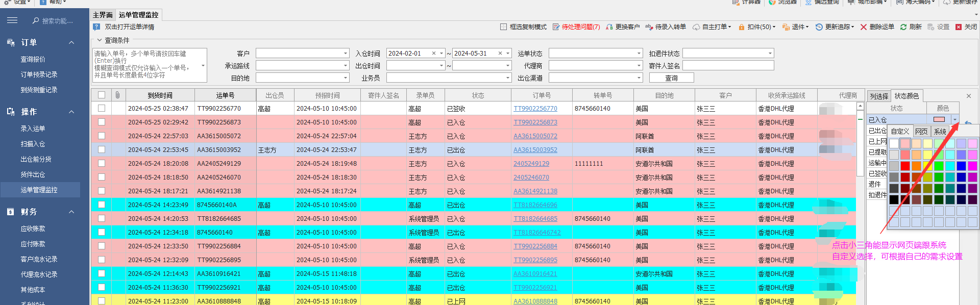Open order link AA3615005072
Image resolution: width=980 pixels, height=305 pixels.
tap(535, 136)
